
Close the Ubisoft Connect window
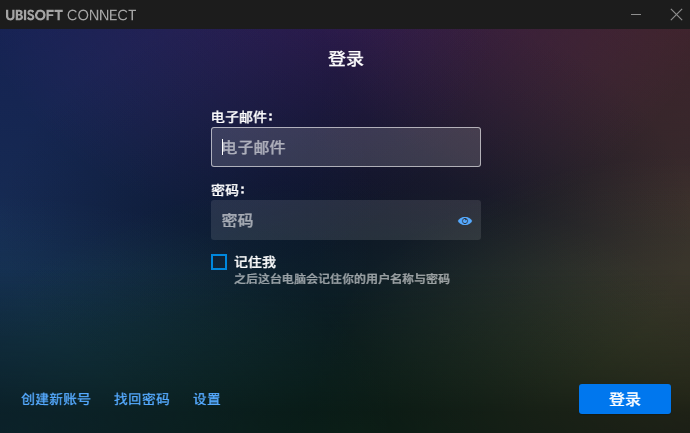tap(674, 14)
